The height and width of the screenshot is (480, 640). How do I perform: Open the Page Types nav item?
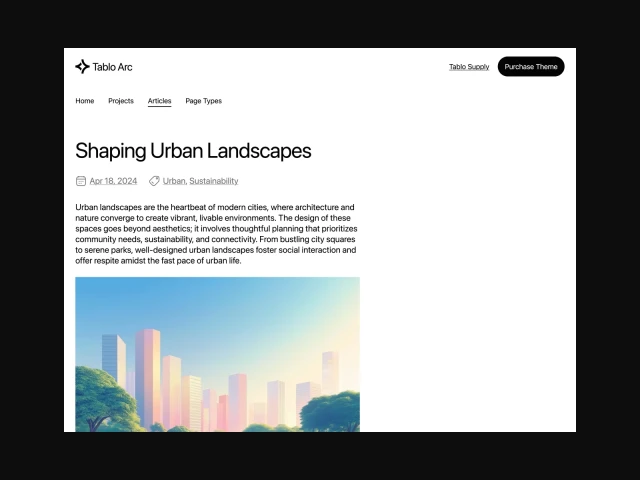[x=203, y=101]
